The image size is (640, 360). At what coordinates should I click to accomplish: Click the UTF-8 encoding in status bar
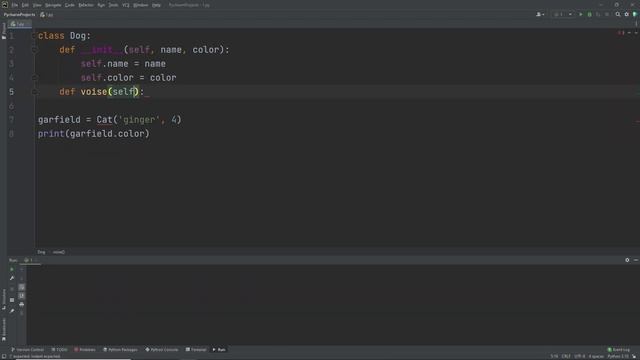(x=580, y=357)
